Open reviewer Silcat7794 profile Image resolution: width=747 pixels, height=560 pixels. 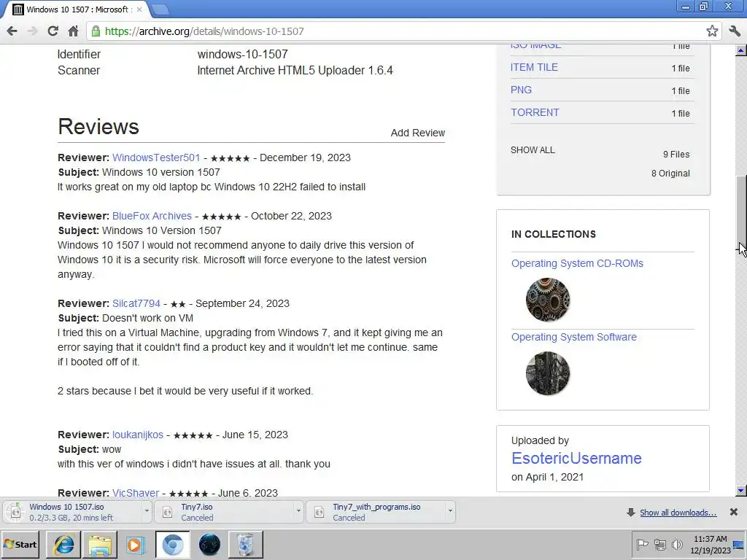[136, 303]
